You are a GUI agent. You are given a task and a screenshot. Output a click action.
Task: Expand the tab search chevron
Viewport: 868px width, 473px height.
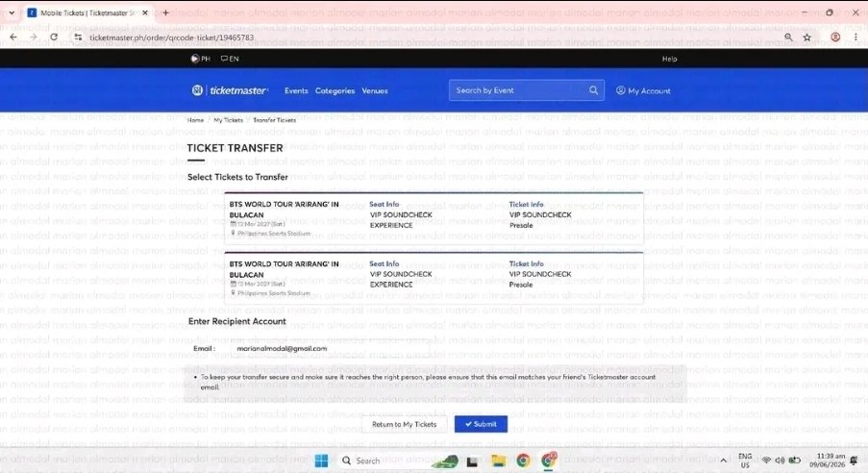pyautogui.click(x=12, y=12)
